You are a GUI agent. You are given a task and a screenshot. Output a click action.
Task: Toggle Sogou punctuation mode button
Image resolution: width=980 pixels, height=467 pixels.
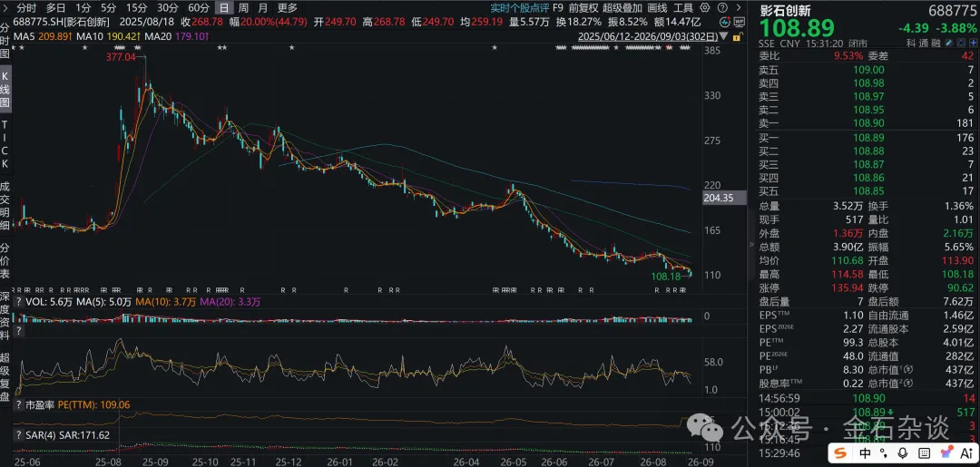click(883, 452)
